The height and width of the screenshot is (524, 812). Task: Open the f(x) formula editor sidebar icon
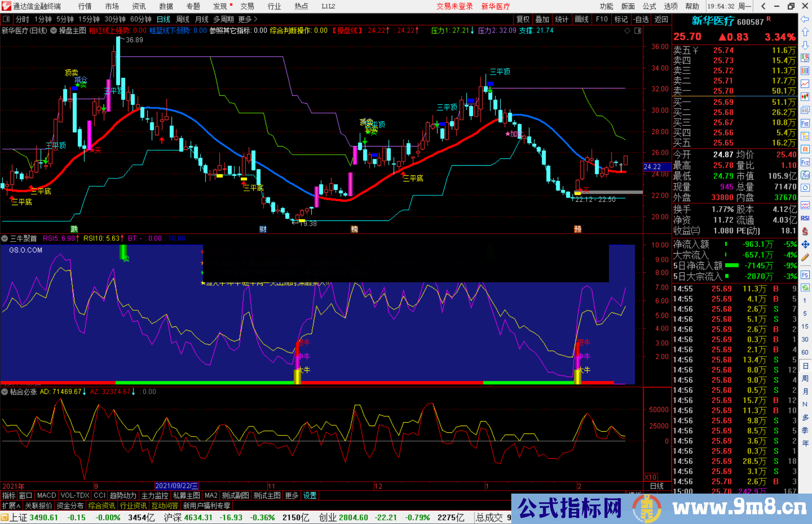click(805, 174)
